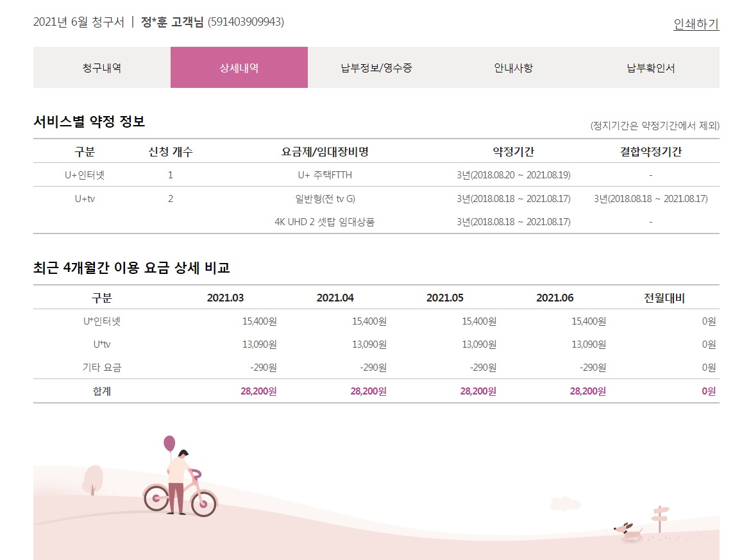
Task: Select U+ 주택FTTH plan name cell
Action: [325, 174]
